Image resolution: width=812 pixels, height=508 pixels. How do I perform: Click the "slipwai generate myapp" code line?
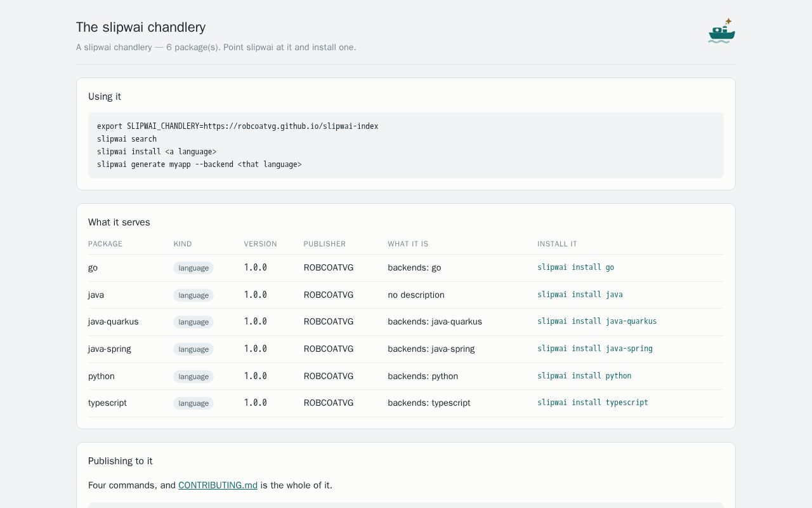pos(199,164)
